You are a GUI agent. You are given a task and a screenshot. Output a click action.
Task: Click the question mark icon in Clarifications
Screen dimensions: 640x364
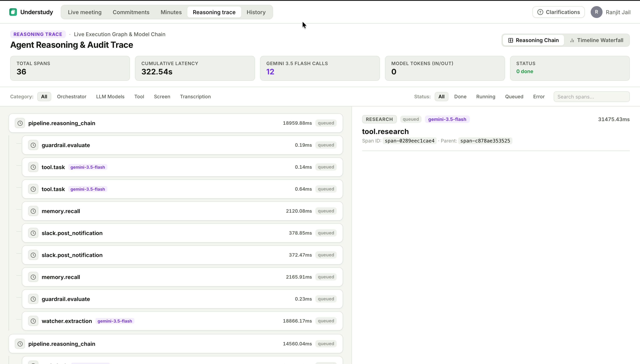540,12
